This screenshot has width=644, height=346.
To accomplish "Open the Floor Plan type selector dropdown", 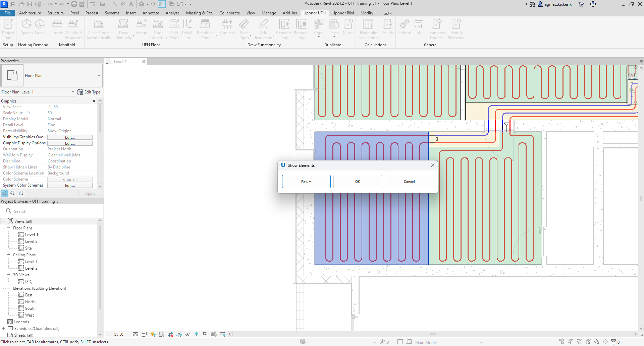I will click(99, 76).
